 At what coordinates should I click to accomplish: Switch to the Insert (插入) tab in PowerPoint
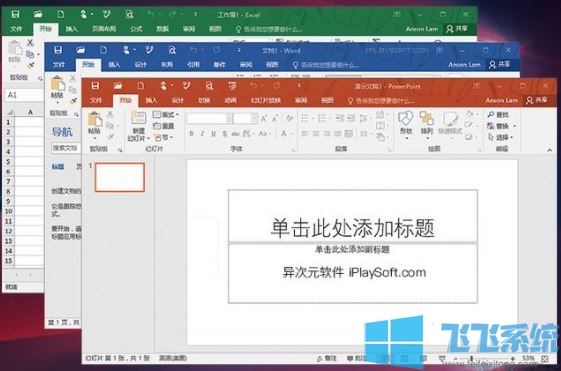coord(152,101)
